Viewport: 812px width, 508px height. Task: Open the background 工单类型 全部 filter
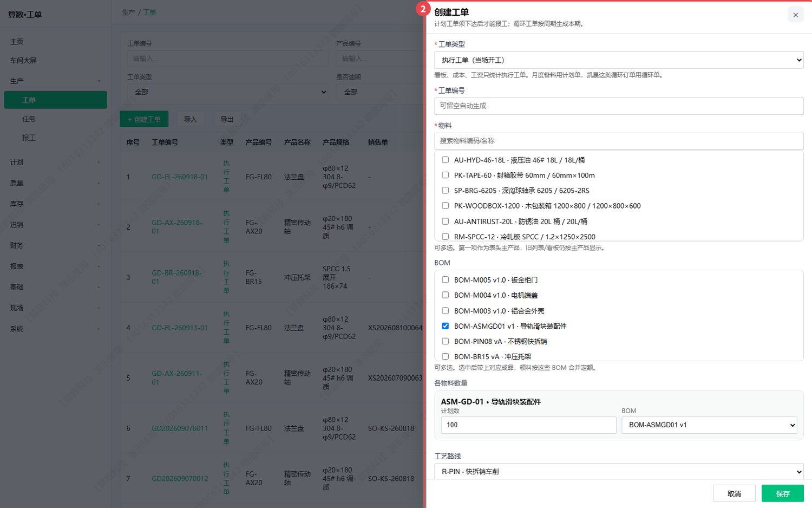(228, 92)
